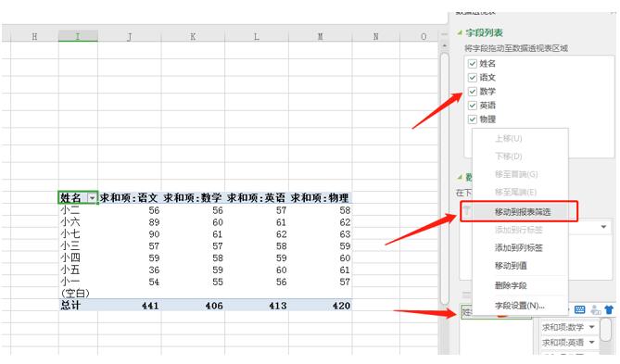Image resolution: width=620 pixels, height=364 pixels.
Task: Toggle the 数学 field checkbox
Action: [472, 92]
